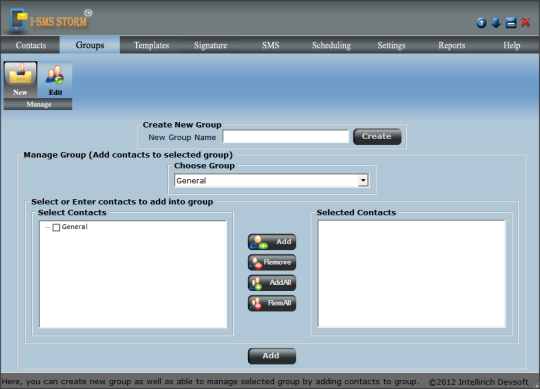Open the Contacts tab
The image size is (540, 389).
pyautogui.click(x=31, y=45)
